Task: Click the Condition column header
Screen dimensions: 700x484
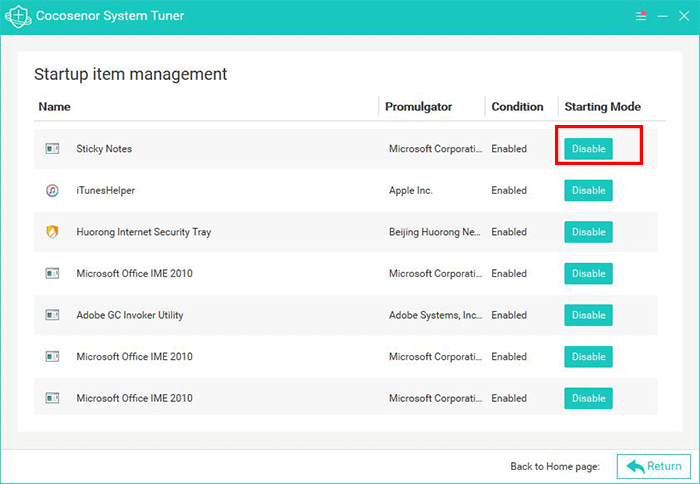Action: pos(517,107)
